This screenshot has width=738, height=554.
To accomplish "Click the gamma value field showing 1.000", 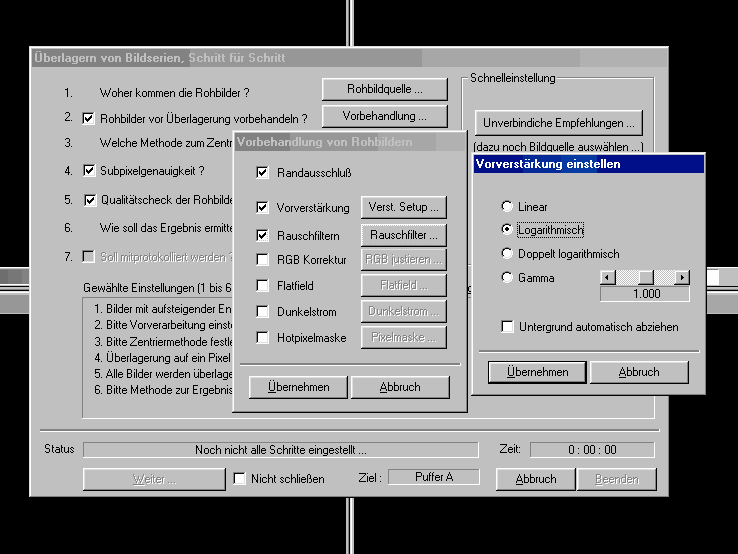I will (x=644, y=294).
